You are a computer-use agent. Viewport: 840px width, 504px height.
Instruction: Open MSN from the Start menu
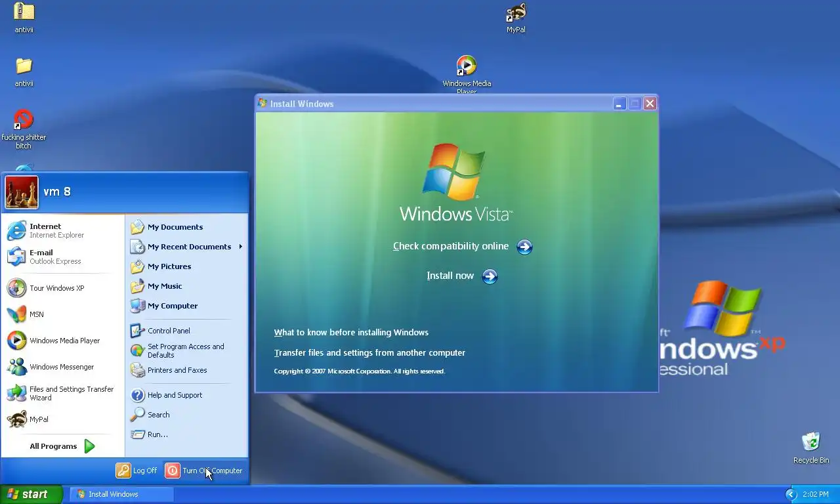(x=63, y=314)
